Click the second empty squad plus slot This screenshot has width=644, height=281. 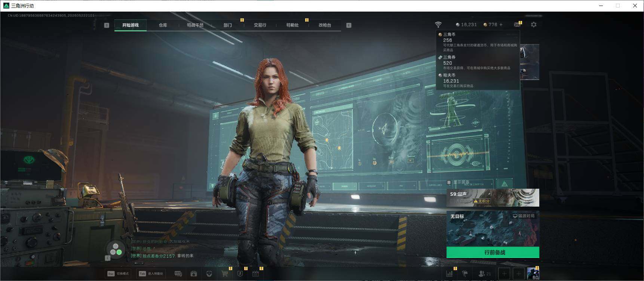point(518,274)
